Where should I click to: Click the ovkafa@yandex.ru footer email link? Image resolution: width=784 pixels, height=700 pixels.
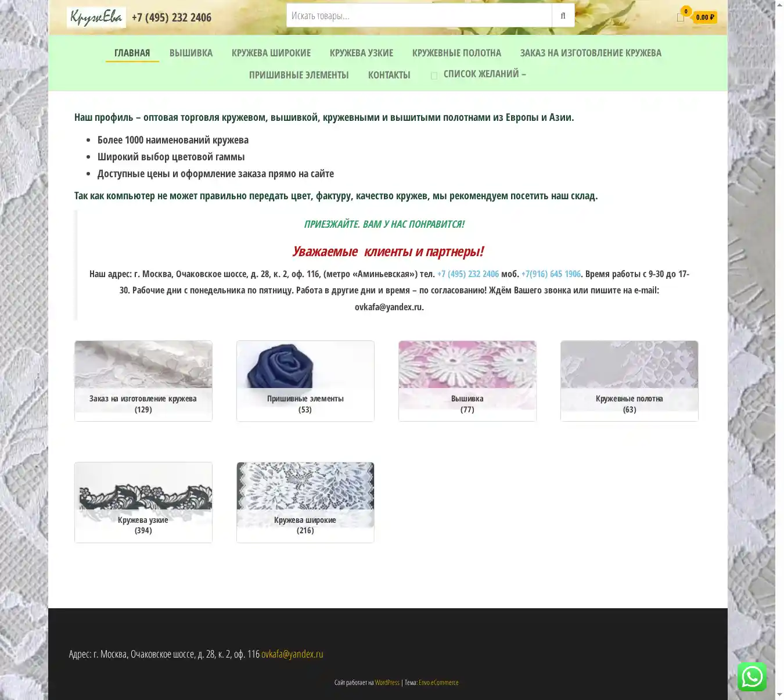coord(292,654)
